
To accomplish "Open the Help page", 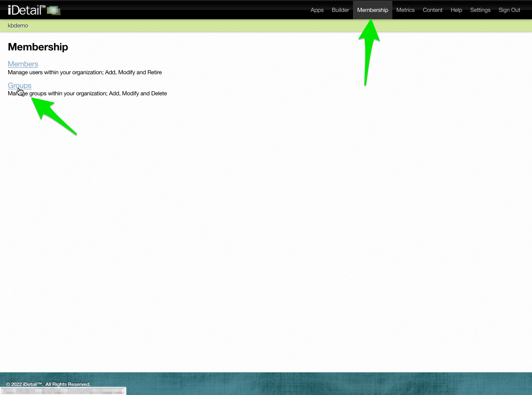I will click(456, 10).
